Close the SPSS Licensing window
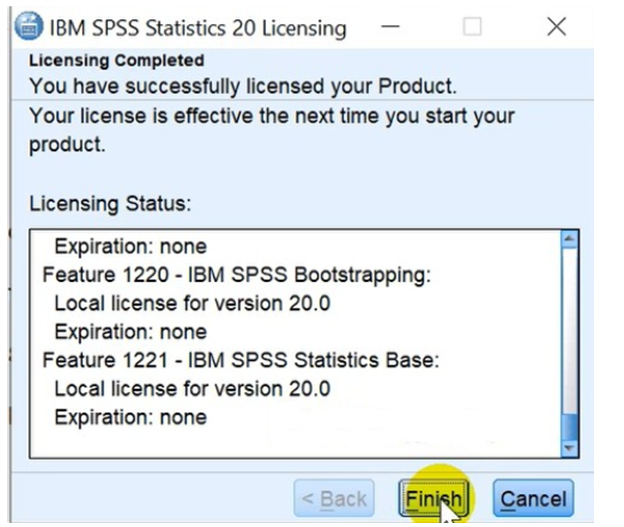 tap(556, 27)
